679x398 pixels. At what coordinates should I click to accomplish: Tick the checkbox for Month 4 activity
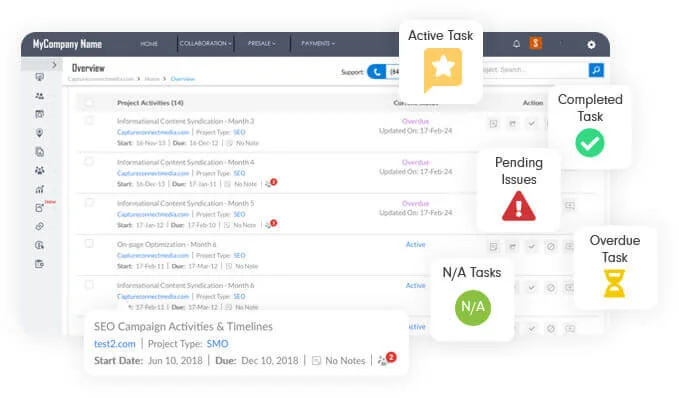tap(89, 162)
